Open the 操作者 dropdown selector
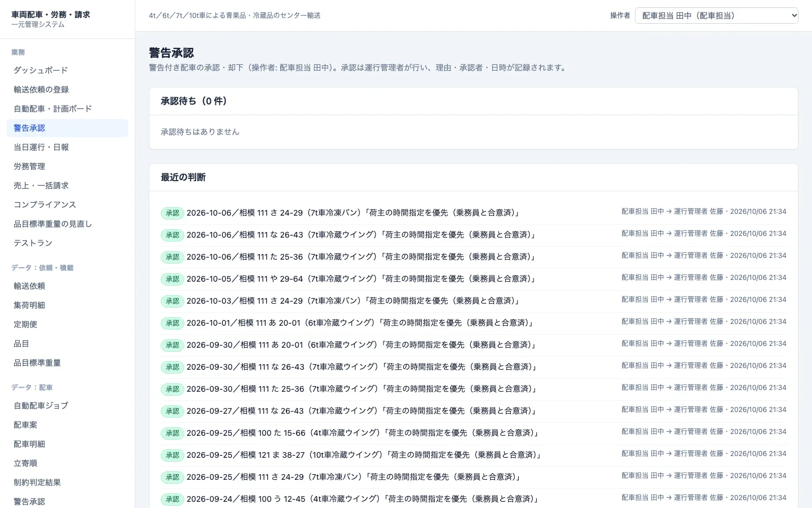The width and height of the screenshot is (812, 508). [x=716, y=16]
